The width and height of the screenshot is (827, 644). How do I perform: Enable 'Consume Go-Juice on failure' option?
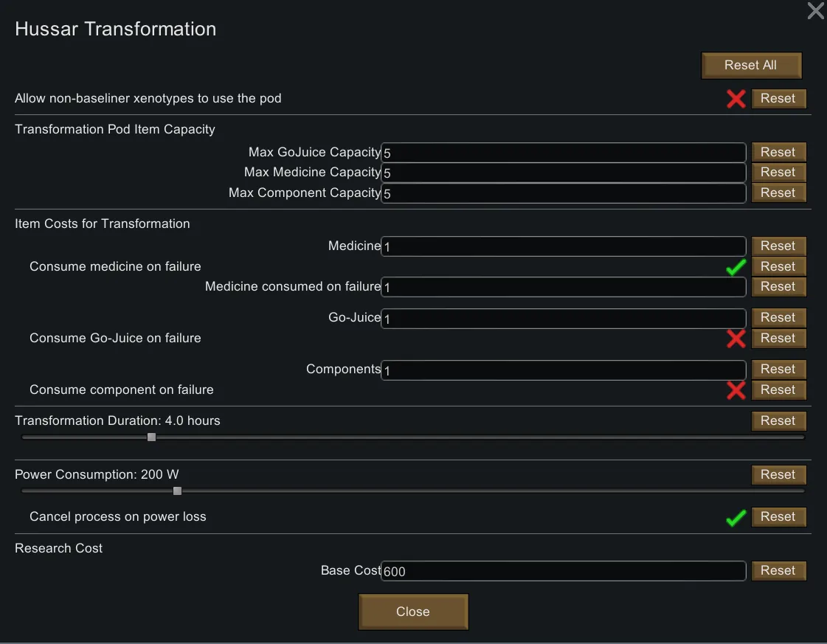click(x=736, y=339)
